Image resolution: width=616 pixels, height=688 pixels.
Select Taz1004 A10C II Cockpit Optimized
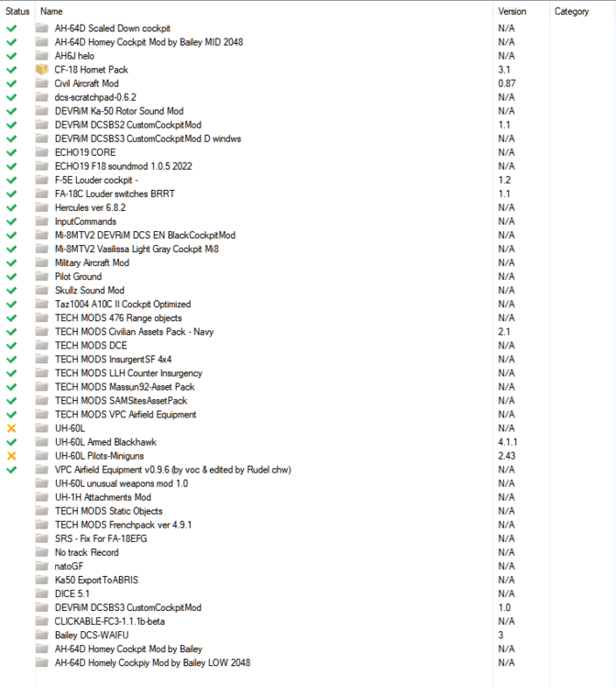123,304
